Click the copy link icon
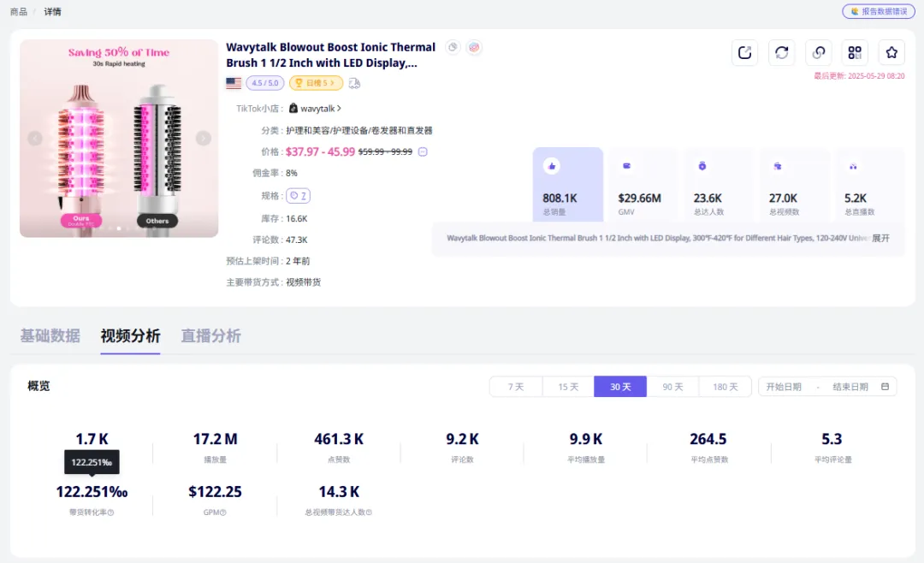924x563 pixels. point(819,53)
